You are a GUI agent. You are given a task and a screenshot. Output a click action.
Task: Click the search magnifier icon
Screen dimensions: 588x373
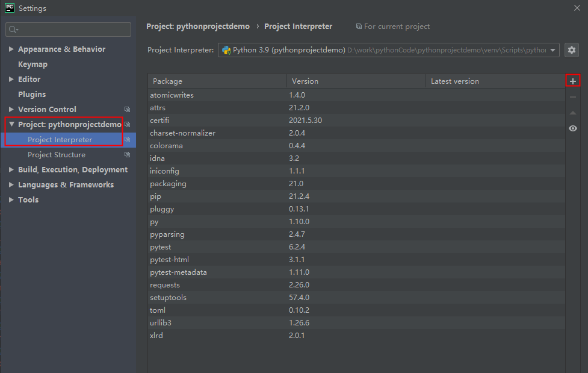point(13,30)
